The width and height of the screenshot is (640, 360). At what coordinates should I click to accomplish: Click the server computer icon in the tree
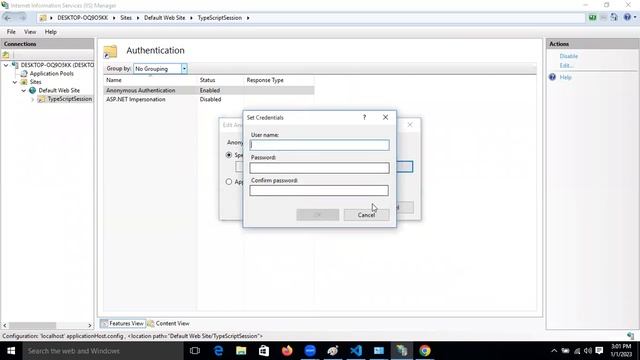point(15,65)
